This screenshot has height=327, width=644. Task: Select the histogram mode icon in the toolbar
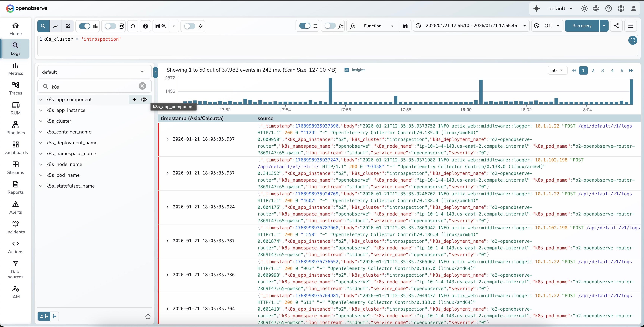(95, 26)
